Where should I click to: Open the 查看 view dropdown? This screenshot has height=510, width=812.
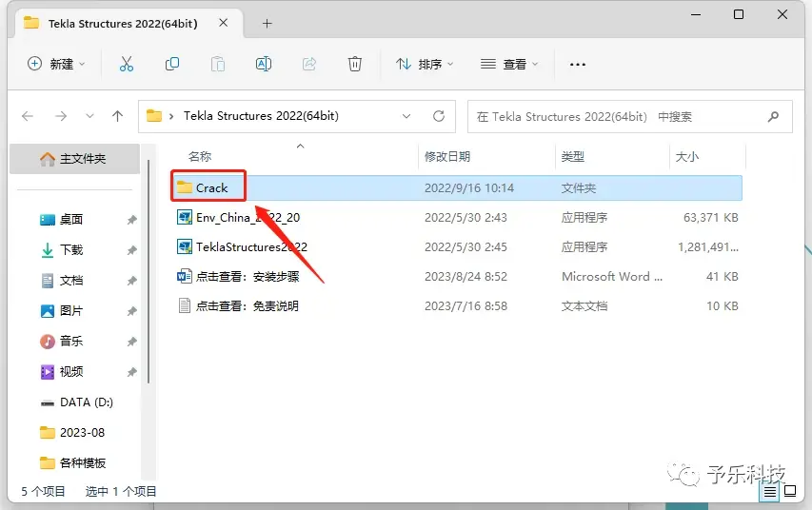(509, 64)
